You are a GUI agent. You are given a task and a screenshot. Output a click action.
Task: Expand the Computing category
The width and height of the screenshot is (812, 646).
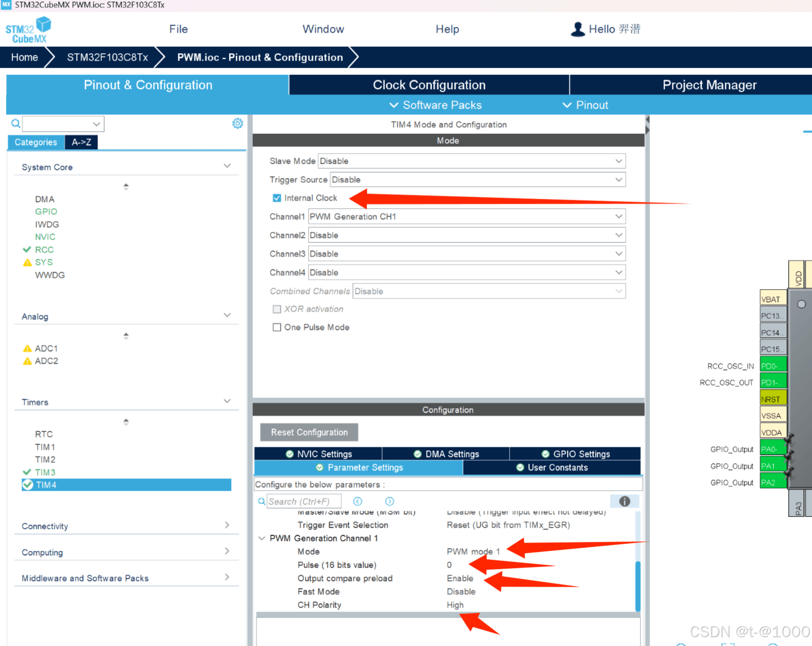tap(227, 551)
